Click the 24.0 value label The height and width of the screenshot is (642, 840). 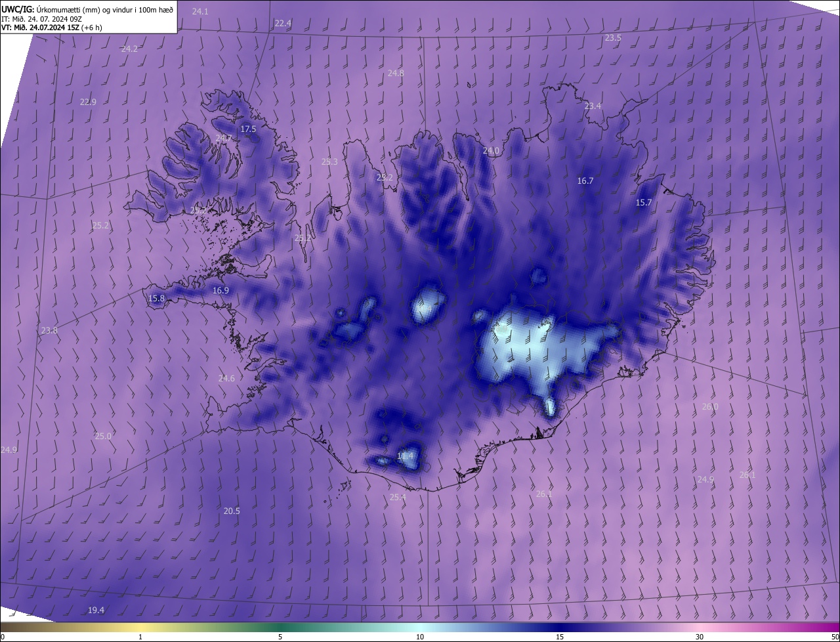pyautogui.click(x=491, y=150)
